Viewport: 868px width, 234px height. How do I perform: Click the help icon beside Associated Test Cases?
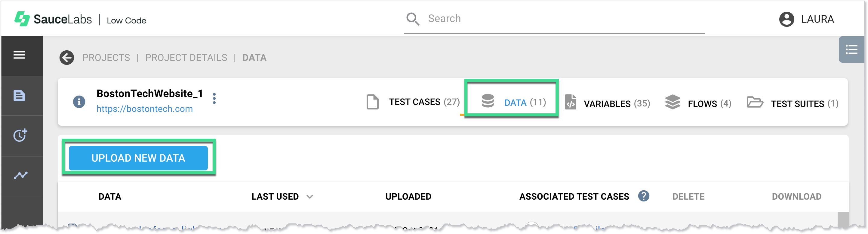tap(644, 196)
